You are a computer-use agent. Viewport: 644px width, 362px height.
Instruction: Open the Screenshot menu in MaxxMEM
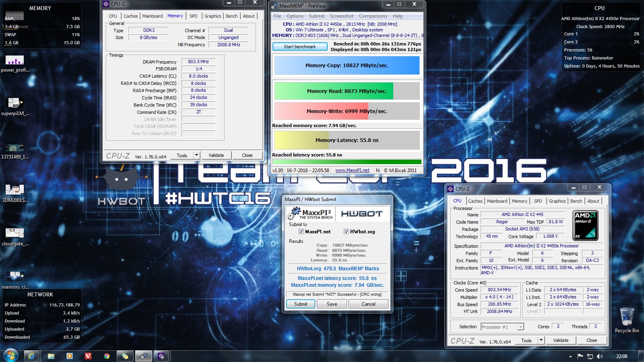tap(342, 16)
